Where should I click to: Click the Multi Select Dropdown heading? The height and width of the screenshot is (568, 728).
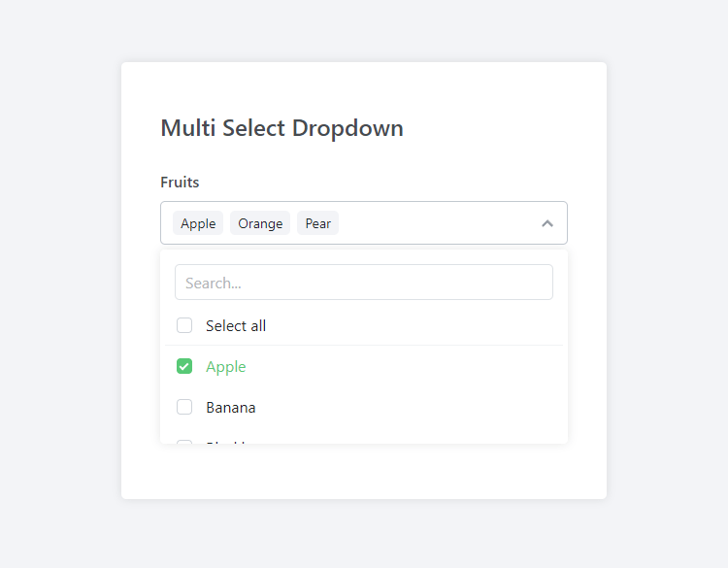pos(281,128)
